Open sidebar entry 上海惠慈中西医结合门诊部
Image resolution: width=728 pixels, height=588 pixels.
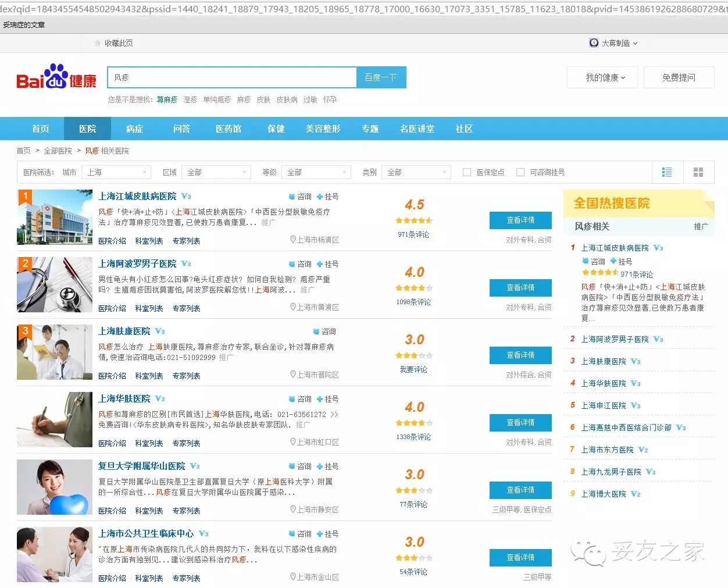pyautogui.click(x=626, y=427)
